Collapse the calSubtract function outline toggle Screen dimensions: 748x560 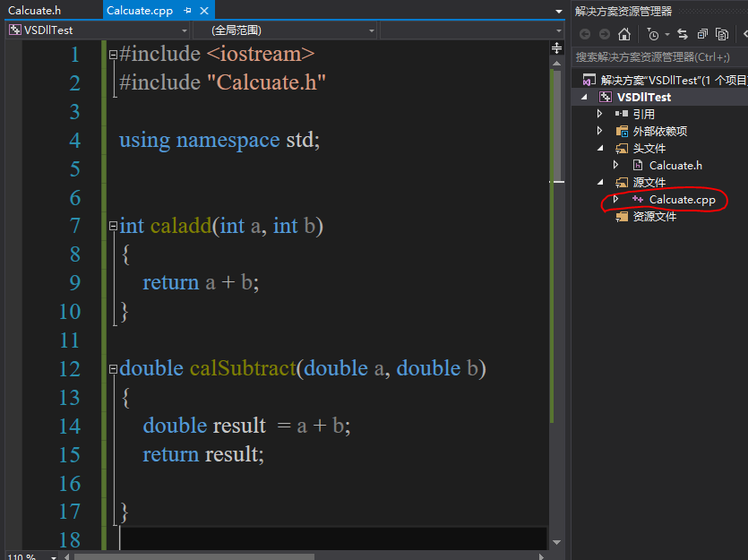(113, 369)
